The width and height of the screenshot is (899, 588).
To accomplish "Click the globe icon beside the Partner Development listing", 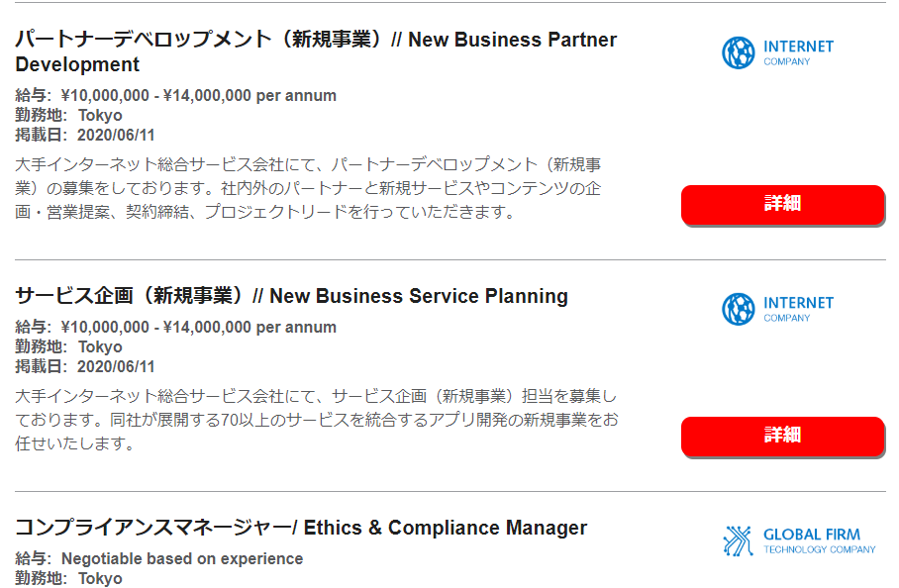I will [x=738, y=52].
